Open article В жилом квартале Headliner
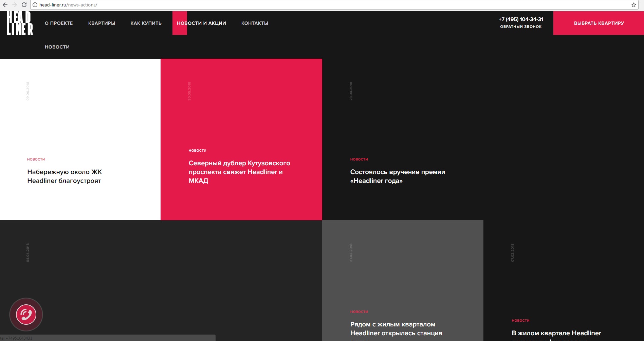Viewport: 644px width, 341px height. (x=556, y=335)
